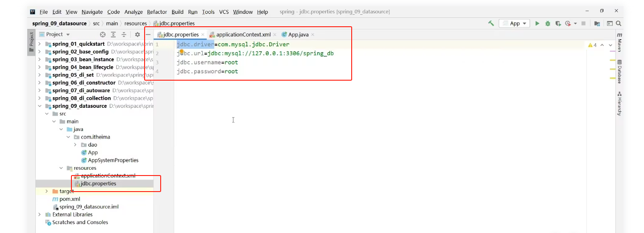Close the applicationContext.xml editor tab
The width and height of the screenshot is (644, 233).
pyautogui.click(x=275, y=35)
